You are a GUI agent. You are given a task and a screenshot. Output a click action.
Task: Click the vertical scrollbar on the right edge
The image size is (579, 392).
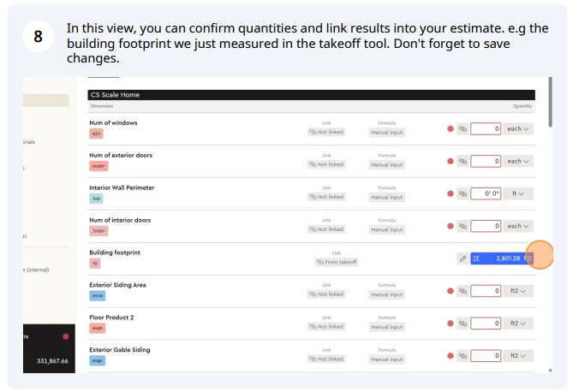(x=550, y=102)
